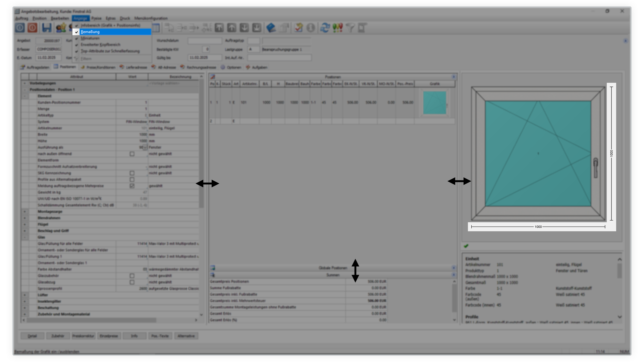Select the window thumbnail in Grafik column

click(x=434, y=103)
